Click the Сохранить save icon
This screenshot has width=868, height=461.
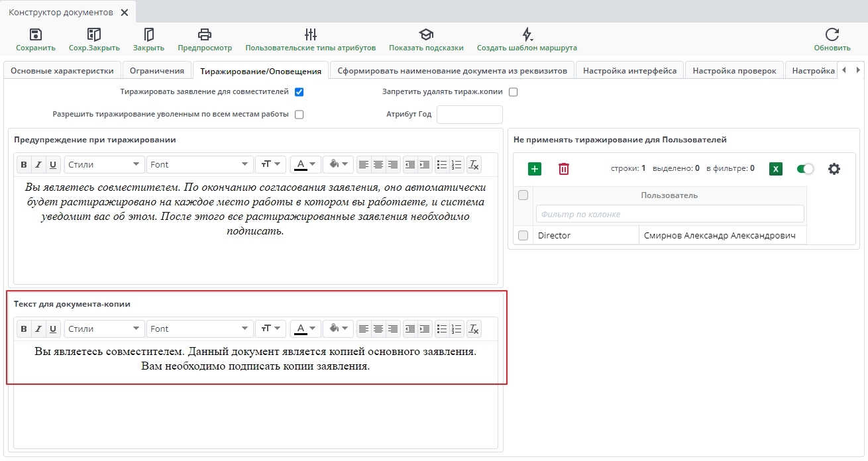click(x=36, y=35)
